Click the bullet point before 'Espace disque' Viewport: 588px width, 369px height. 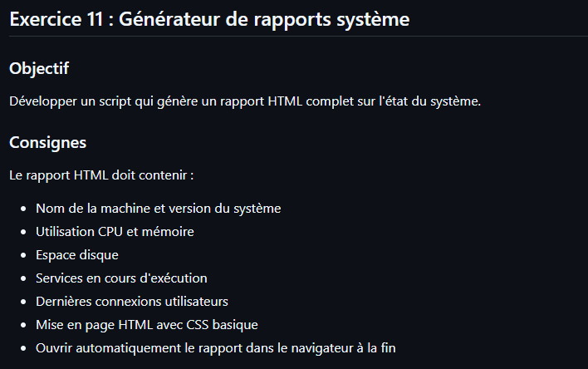pyautogui.click(x=24, y=255)
